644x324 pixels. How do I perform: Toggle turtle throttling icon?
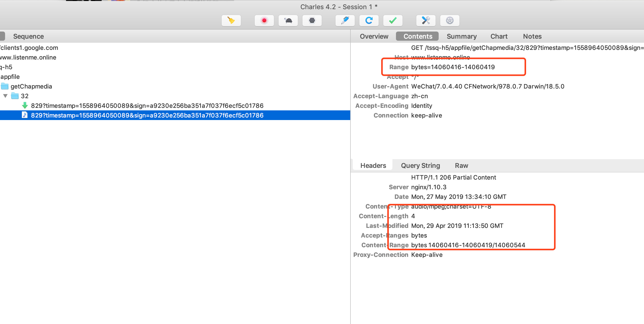pyautogui.click(x=288, y=20)
